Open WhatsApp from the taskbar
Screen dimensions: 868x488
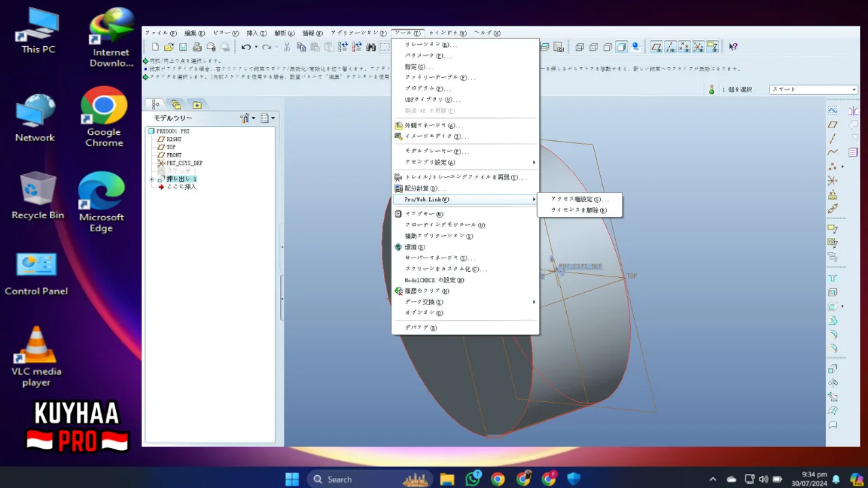(473, 479)
